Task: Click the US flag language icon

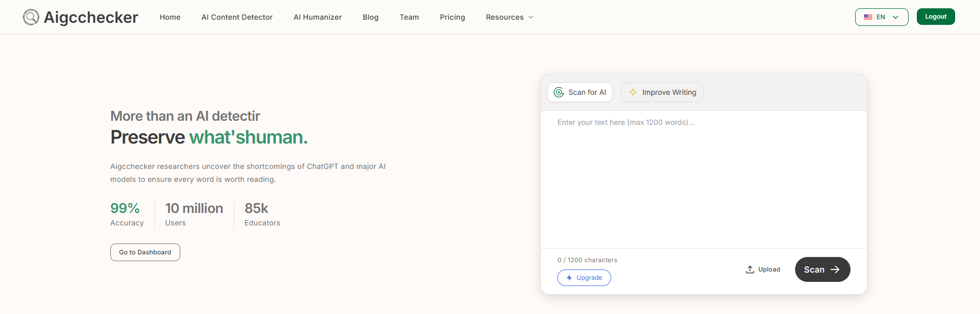Action: [x=868, y=17]
